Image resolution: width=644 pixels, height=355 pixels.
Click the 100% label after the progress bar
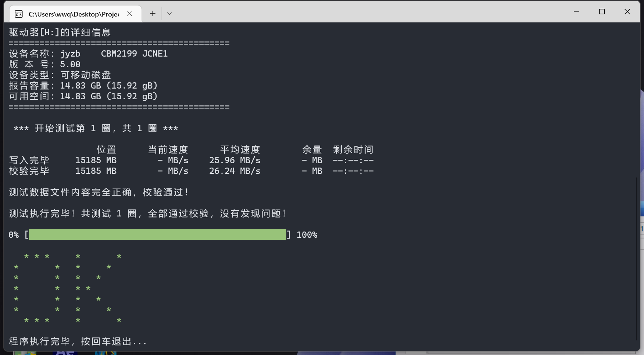(307, 235)
